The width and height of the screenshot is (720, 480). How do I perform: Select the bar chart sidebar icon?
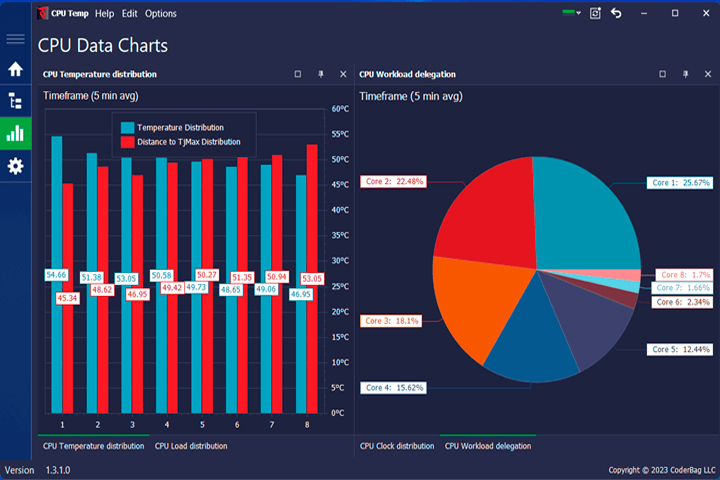click(x=15, y=133)
